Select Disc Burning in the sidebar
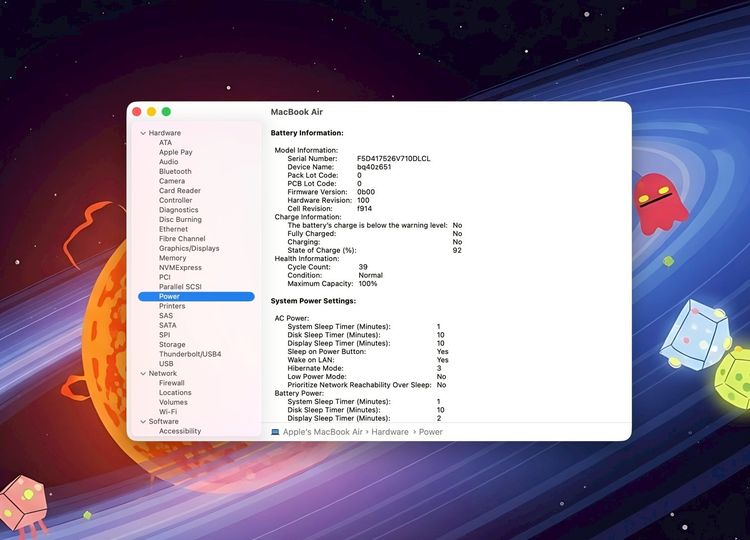 (x=180, y=219)
